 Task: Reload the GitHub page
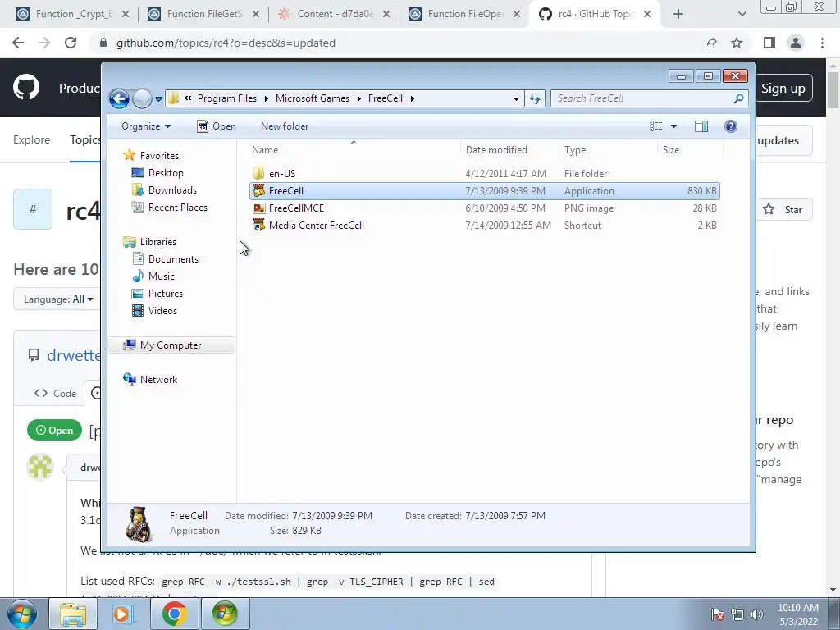click(x=71, y=43)
